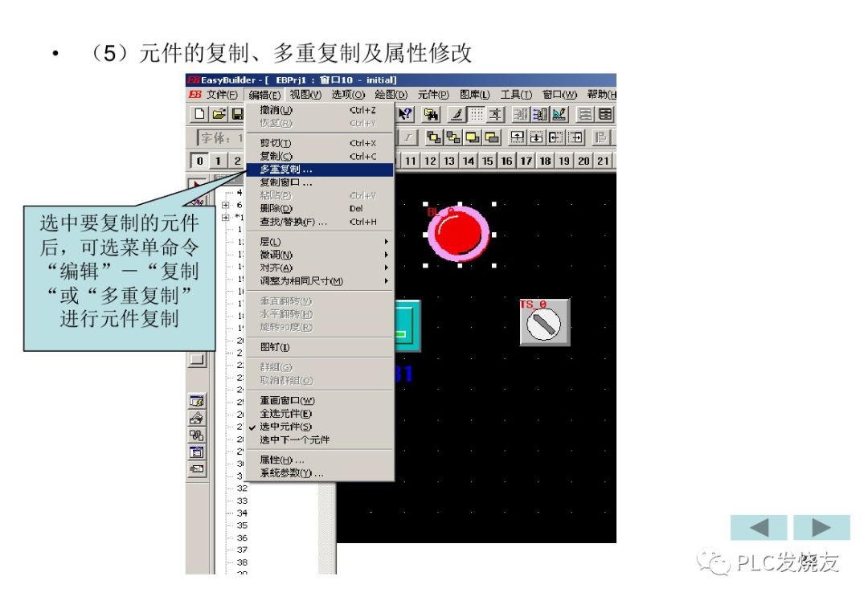Select the red lamp object on canvas
The image size is (868, 601).
(x=458, y=234)
